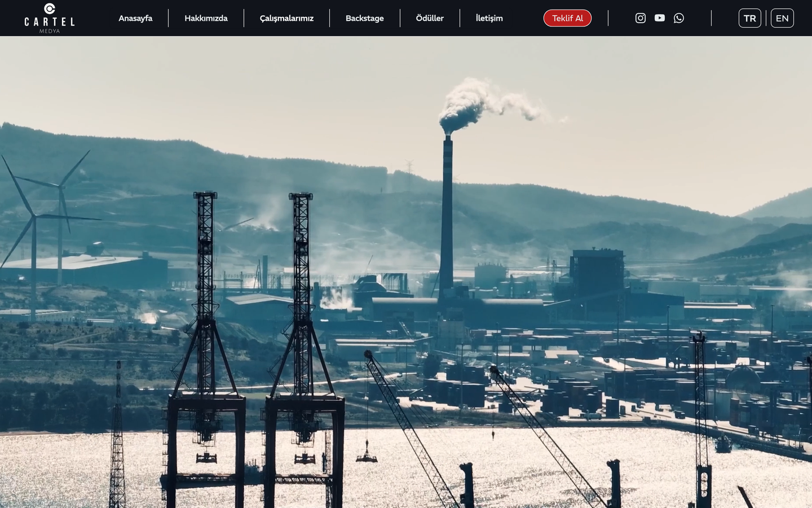Go to the İletişim page
The width and height of the screenshot is (812, 508).
click(489, 18)
